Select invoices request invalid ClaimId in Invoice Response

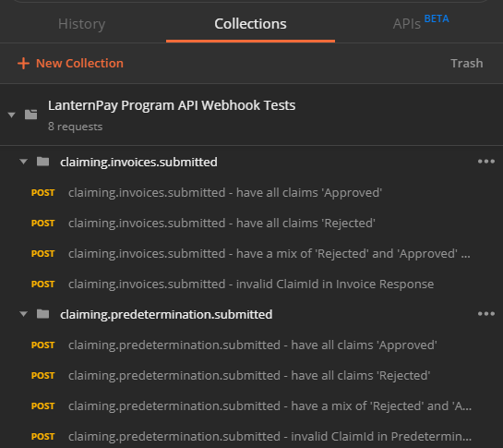point(251,285)
